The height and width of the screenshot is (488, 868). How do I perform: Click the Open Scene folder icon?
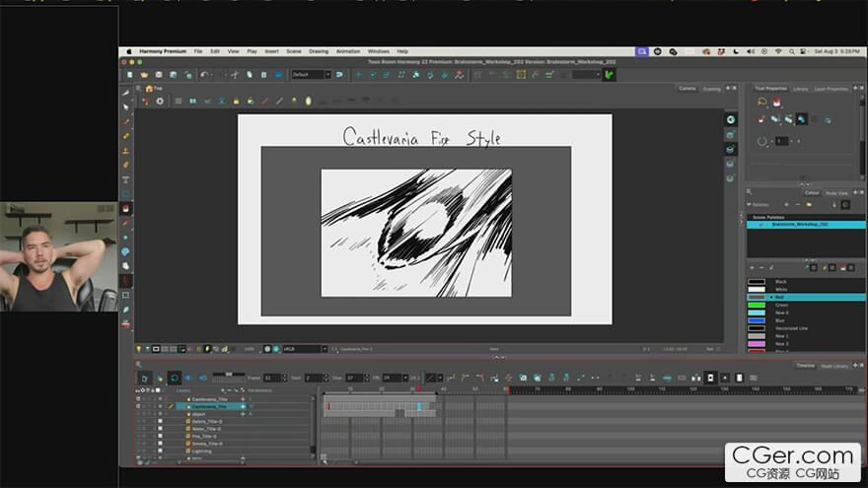point(144,75)
